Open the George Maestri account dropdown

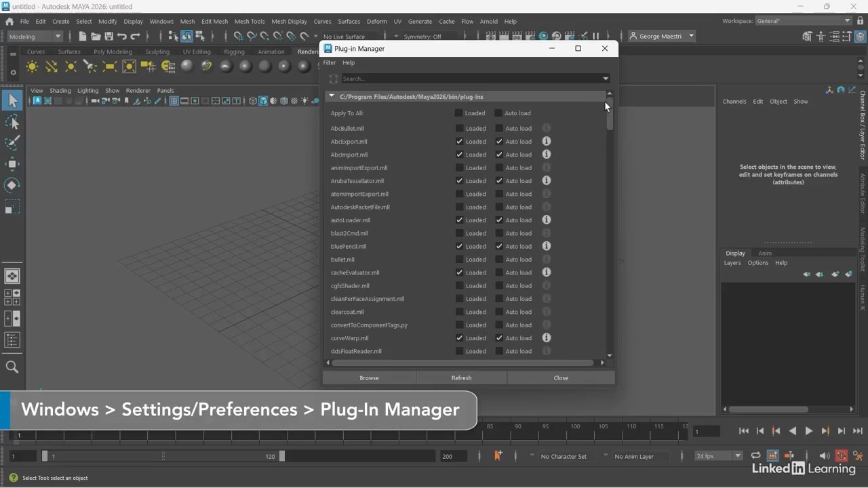661,36
